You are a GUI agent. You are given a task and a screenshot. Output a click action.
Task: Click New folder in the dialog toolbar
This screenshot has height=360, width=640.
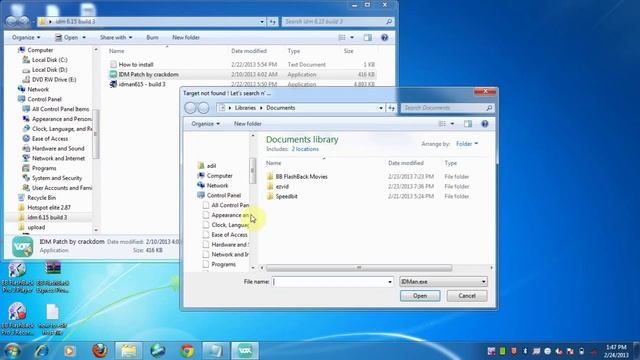[x=247, y=124]
